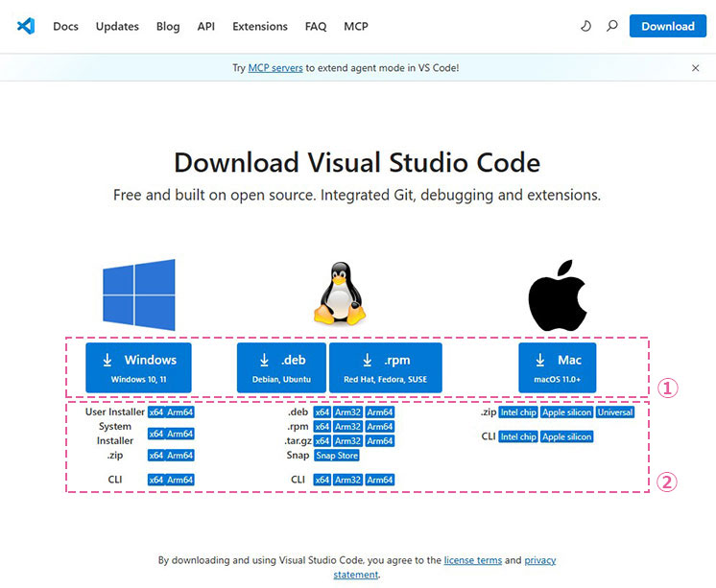Toggle dark theme moon icon

585,26
